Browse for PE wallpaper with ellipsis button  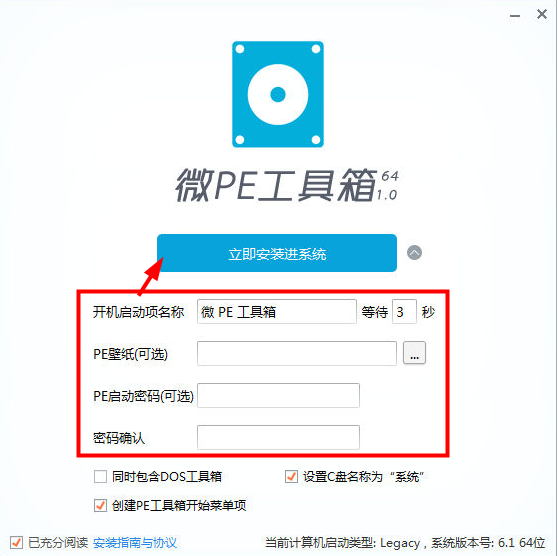coord(414,353)
